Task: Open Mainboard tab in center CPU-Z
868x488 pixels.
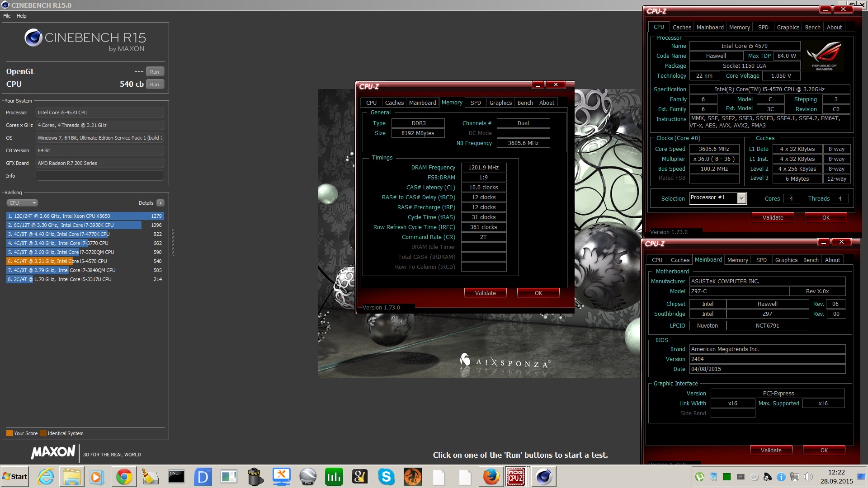Action: [x=423, y=103]
